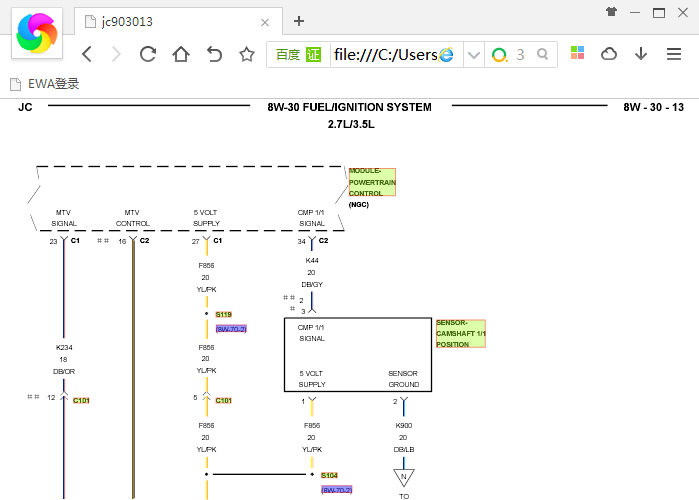
Task: Close the jc903013 tab
Action: [x=265, y=22]
